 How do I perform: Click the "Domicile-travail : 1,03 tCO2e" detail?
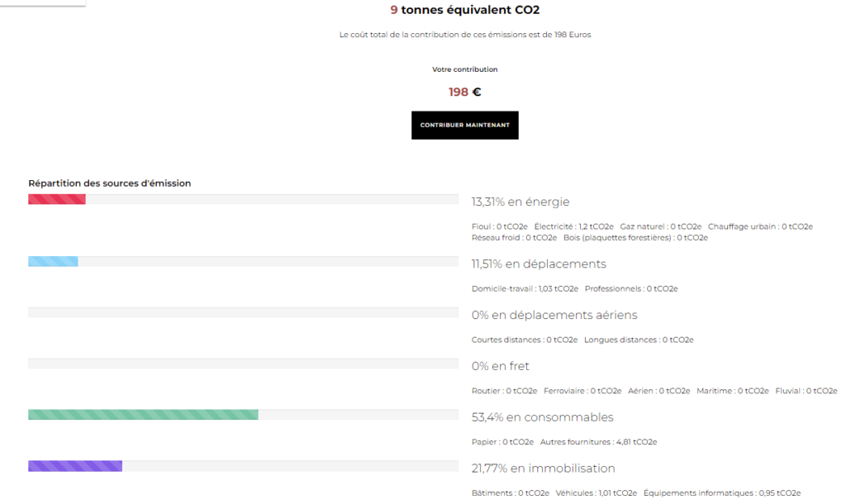(525, 289)
